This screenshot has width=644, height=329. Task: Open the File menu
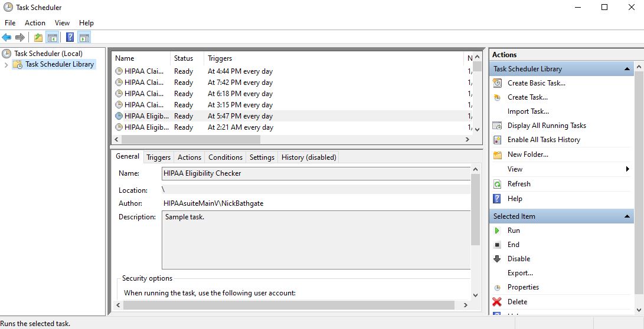coord(10,23)
